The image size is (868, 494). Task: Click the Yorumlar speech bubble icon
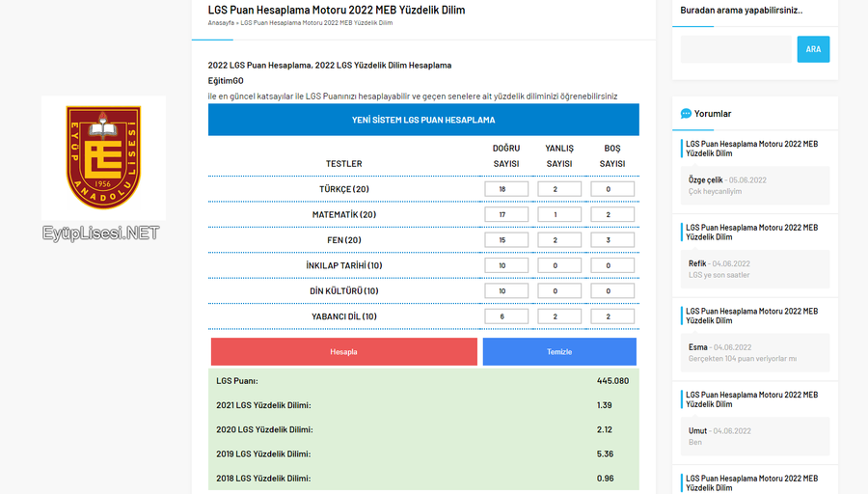pyautogui.click(x=686, y=114)
